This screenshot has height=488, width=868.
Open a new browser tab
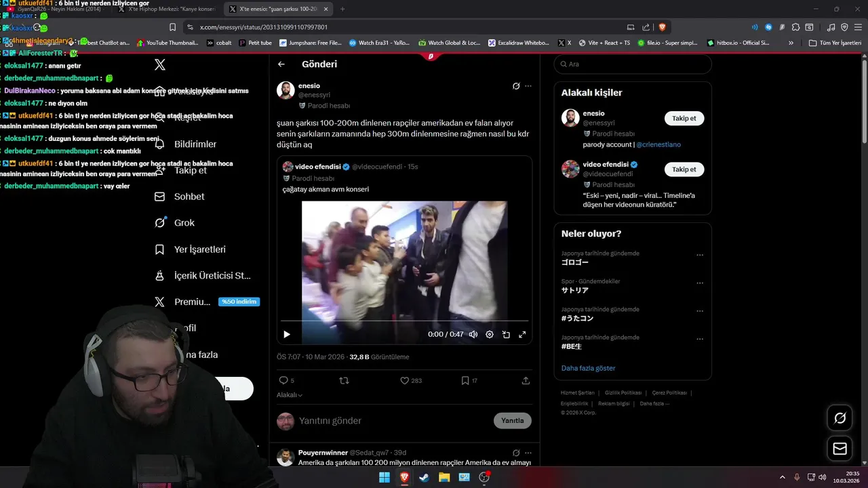coord(342,9)
